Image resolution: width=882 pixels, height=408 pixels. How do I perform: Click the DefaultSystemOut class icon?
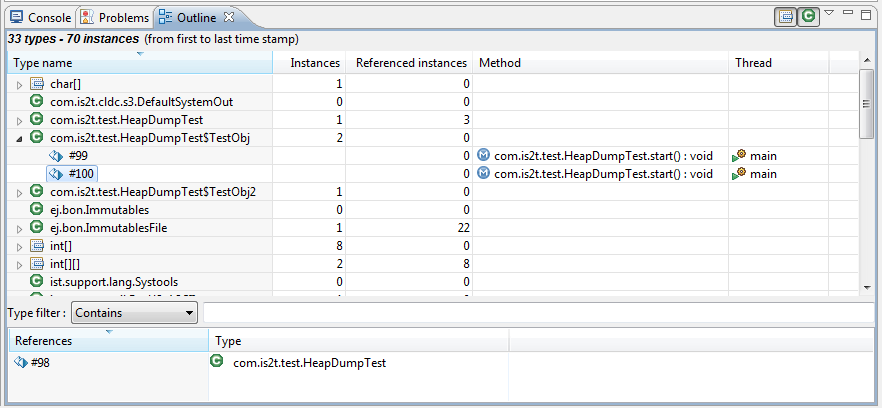click(x=37, y=102)
